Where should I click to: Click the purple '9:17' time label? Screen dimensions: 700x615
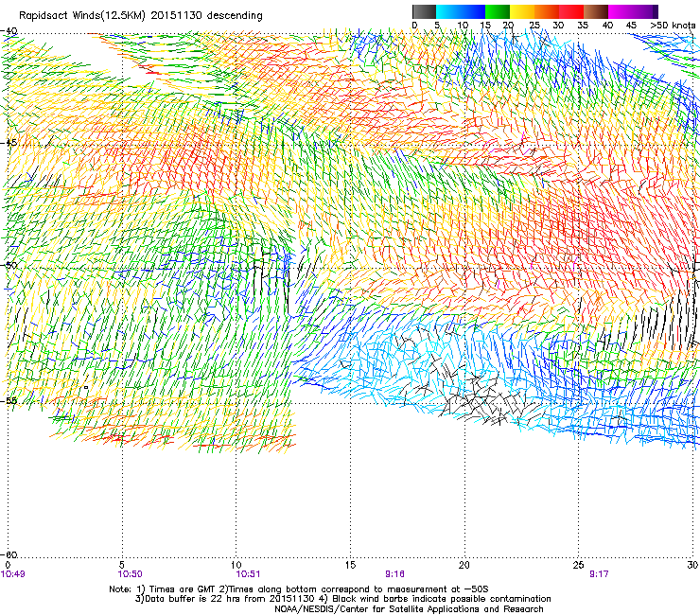(x=599, y=574)
